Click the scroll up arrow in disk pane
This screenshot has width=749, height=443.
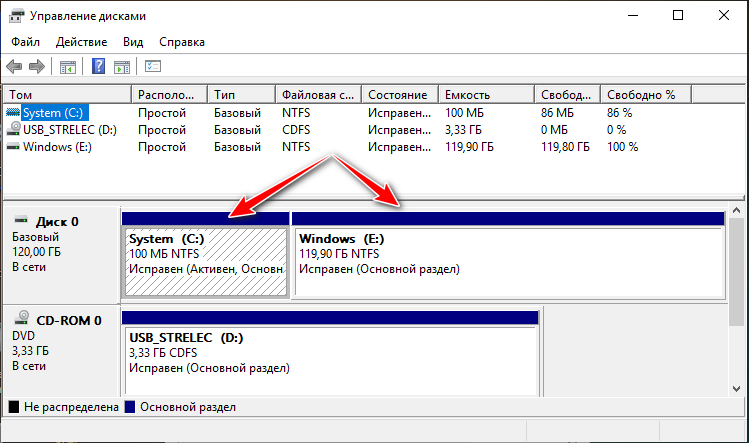pyautogui.click(x=736, y=210)
